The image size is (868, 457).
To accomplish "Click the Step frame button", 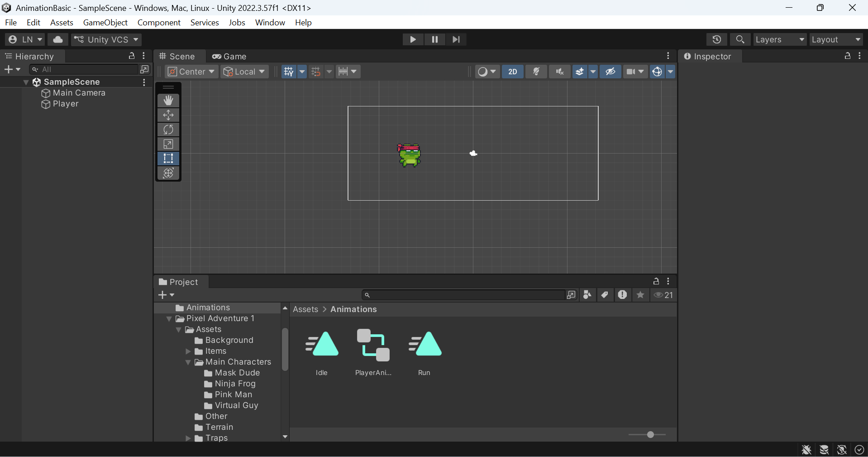I will coord(456,39).
